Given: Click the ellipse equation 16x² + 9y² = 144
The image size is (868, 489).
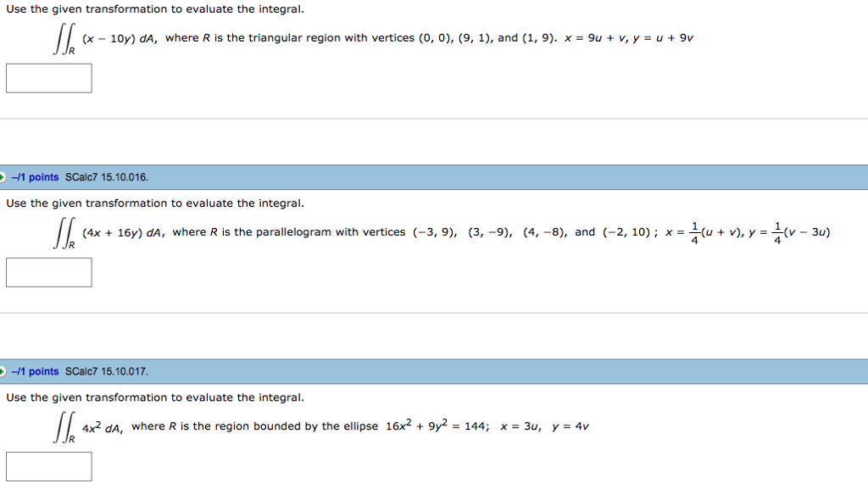Looking at the screenshot, I should [x=437, y=426].
